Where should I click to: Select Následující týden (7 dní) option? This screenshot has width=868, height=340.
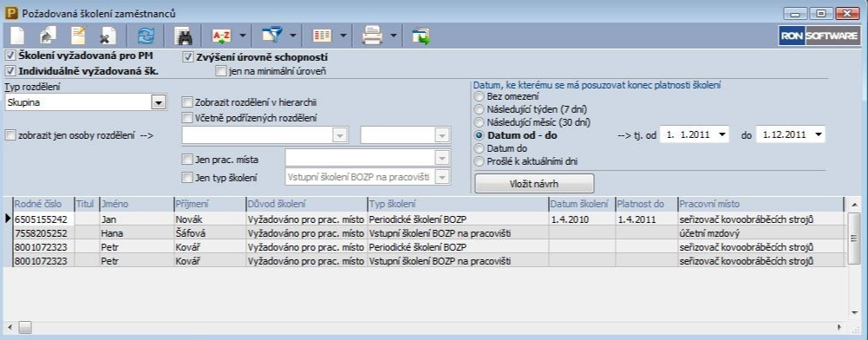480,108
